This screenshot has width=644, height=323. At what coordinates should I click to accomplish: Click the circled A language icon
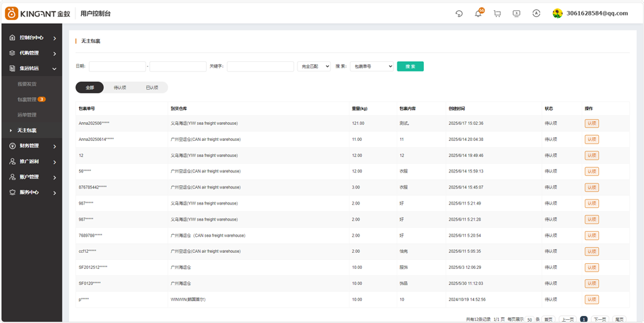coord(536,14)
